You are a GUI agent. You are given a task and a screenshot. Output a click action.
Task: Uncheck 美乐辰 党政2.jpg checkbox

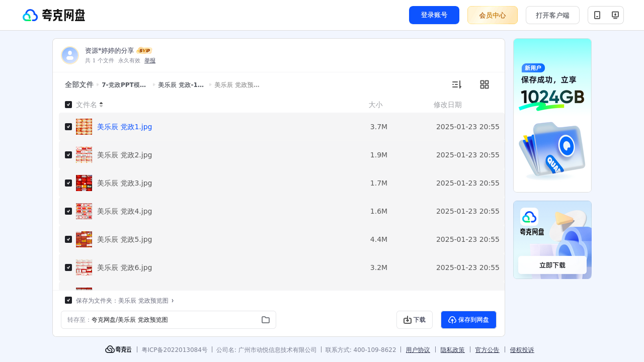(x=68, y=155)
